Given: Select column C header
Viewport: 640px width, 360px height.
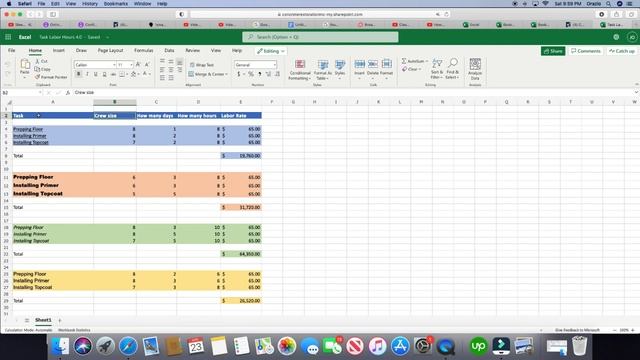Looking at the screenshot, I should 156,102.
